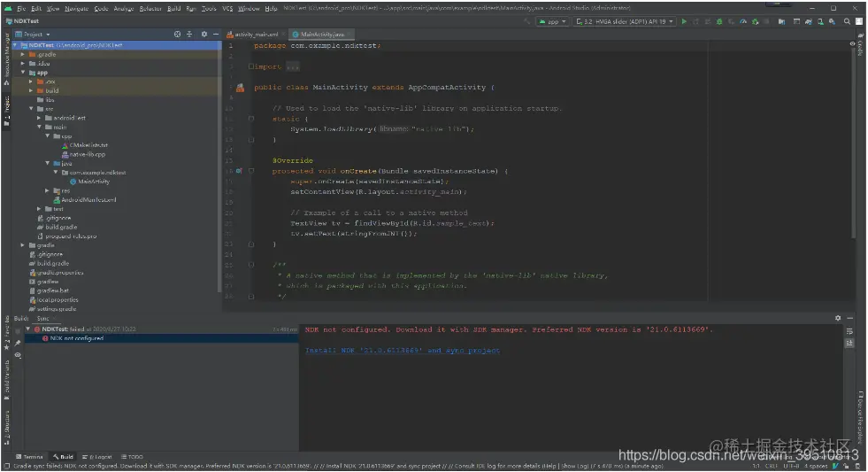This screenshot has width=868, height=472.
Task: Attach debugger to Android process icon
Action: coord(755,21)
